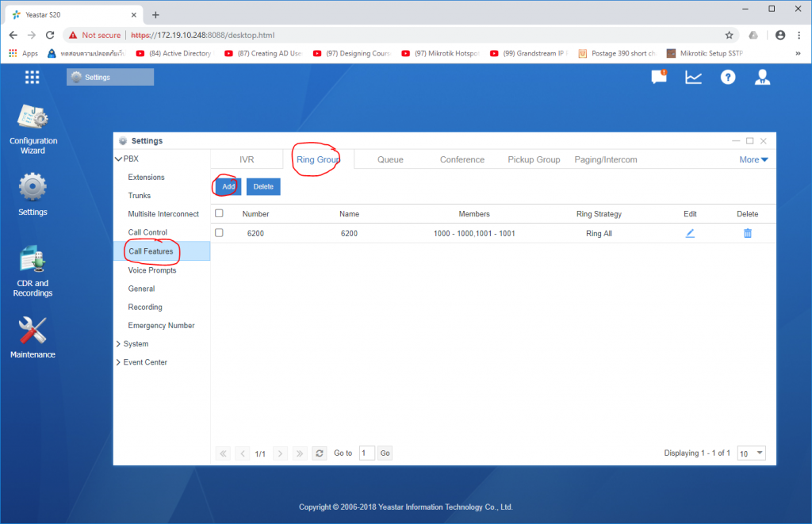
Task: Expand the Event Center tree section
Action: pos(119,362)
